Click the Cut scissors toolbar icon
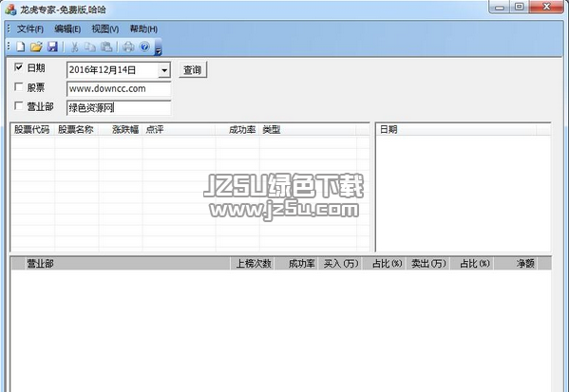The width and height of the screenshot is (569, 392). [x=74, y=47]
